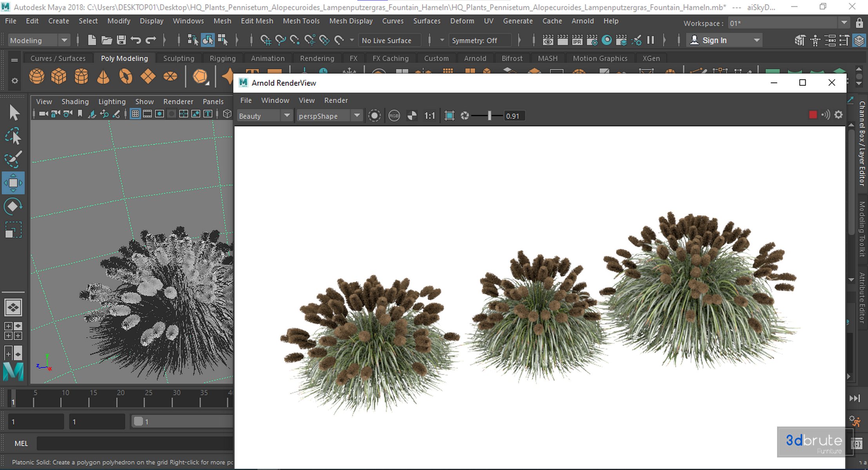
Task: Open the persp Shape camera dropdown
Action: (356, 116)
